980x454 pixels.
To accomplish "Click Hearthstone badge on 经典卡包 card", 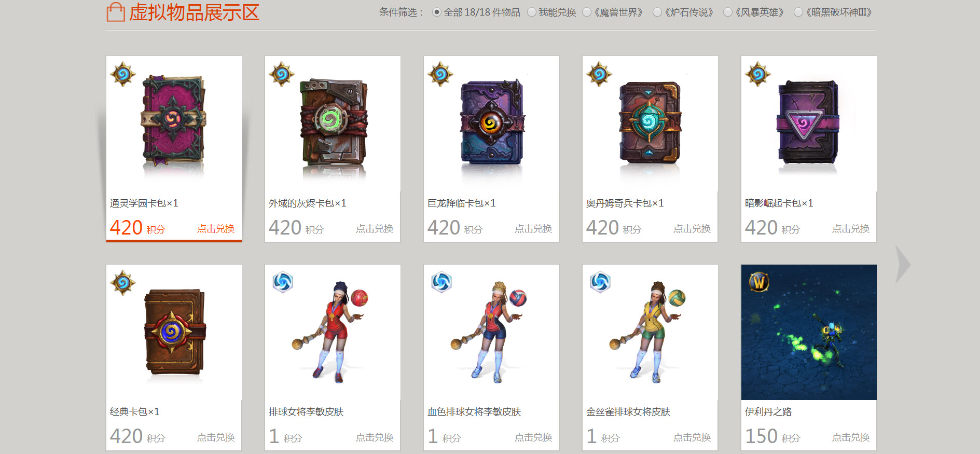I will point(123,283).
